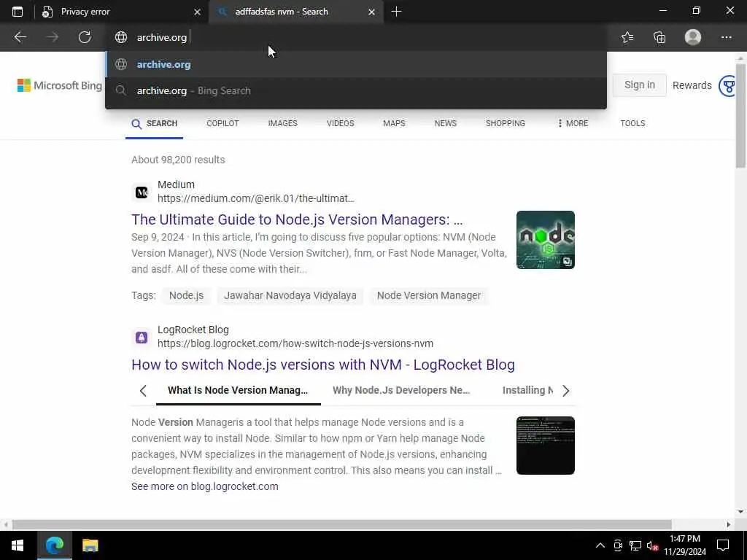
Task: Click the terminal screenshot thumbnail
Action: (546, 446)
